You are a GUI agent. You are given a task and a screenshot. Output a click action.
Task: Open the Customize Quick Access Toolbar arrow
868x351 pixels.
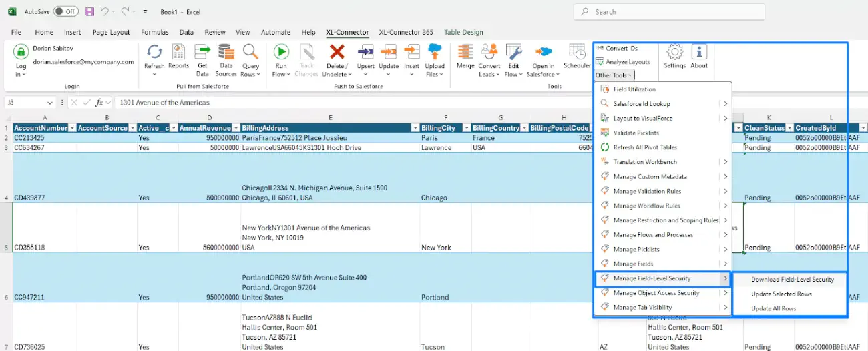click(145, 12)
